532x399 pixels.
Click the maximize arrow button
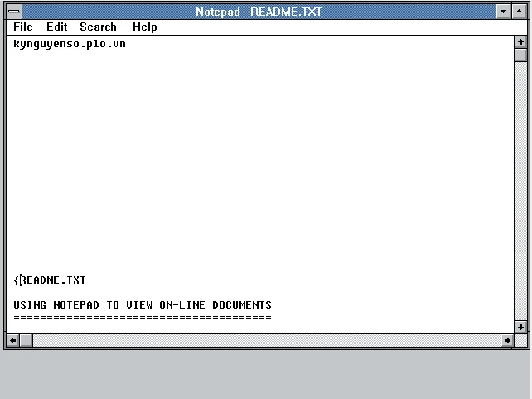pos(520,12)
